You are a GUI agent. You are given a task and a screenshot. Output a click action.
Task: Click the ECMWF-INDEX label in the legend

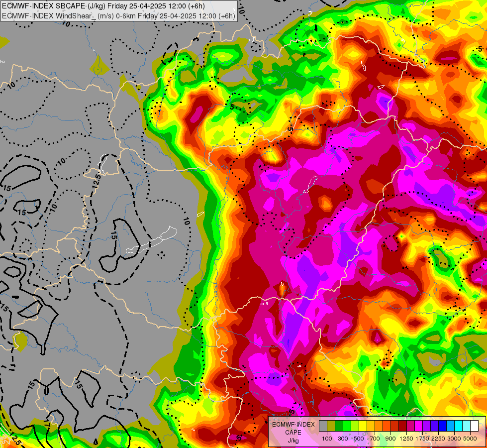coord(293,425)
